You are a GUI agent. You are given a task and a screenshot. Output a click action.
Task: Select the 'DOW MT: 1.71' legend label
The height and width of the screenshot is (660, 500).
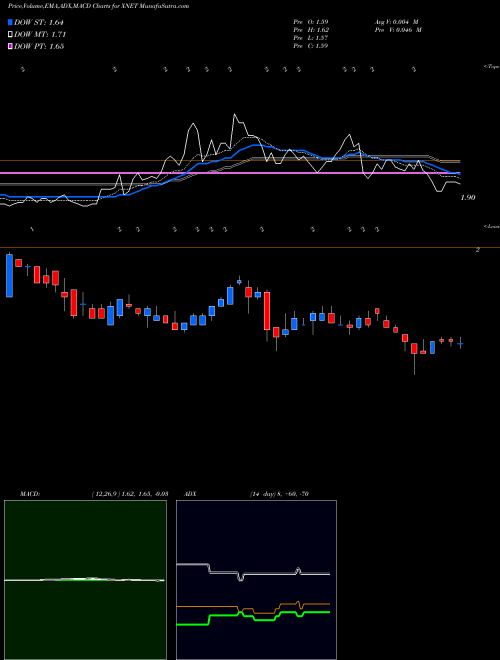click(x=40, y=35)
